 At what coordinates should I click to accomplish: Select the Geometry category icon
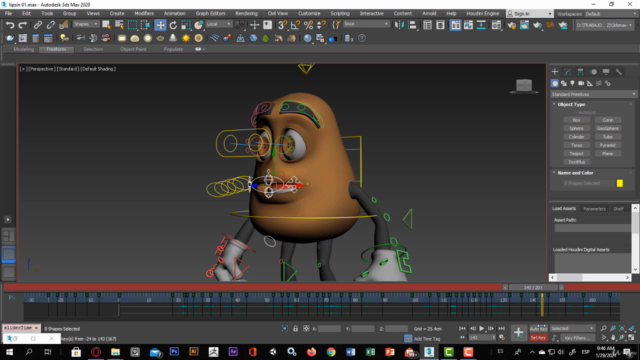[x=555, y=83]
